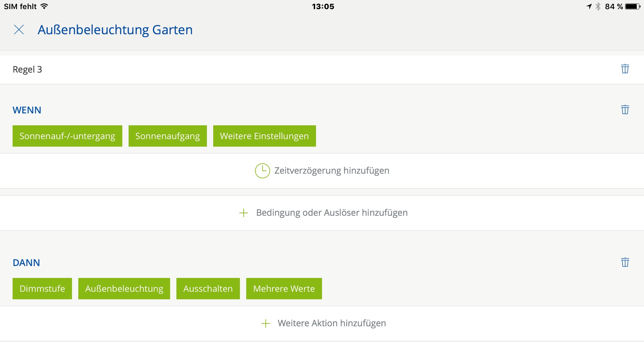Delete Regel 3 with trash icon
This screenshot has width=644, height=342.
tap(625, 69)
